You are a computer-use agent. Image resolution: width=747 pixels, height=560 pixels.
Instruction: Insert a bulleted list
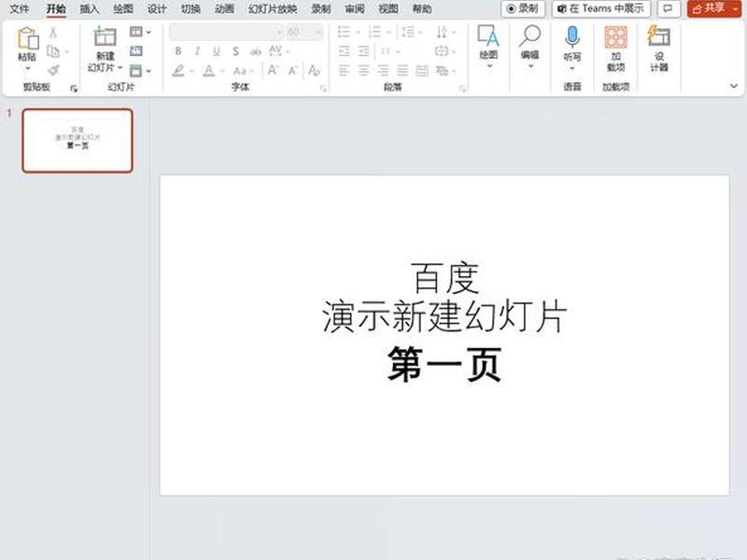pos(344,32)
